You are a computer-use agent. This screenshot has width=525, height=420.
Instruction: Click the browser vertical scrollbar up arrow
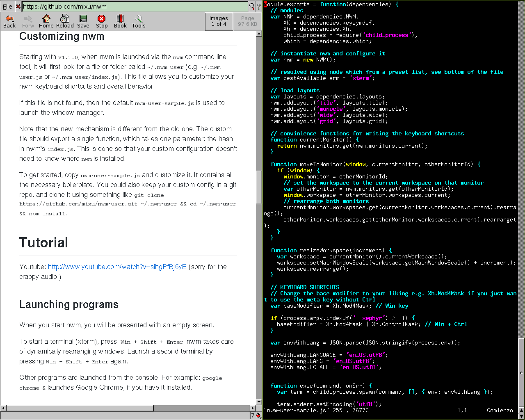pyautogui.click(x=259, y=34)
